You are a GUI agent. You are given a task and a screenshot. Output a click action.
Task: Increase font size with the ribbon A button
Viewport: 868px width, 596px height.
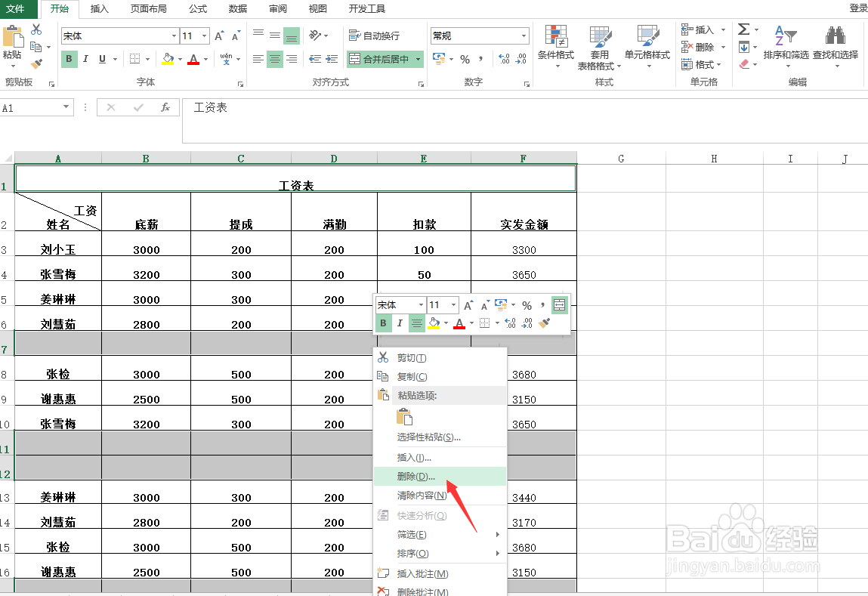point(219,36)
